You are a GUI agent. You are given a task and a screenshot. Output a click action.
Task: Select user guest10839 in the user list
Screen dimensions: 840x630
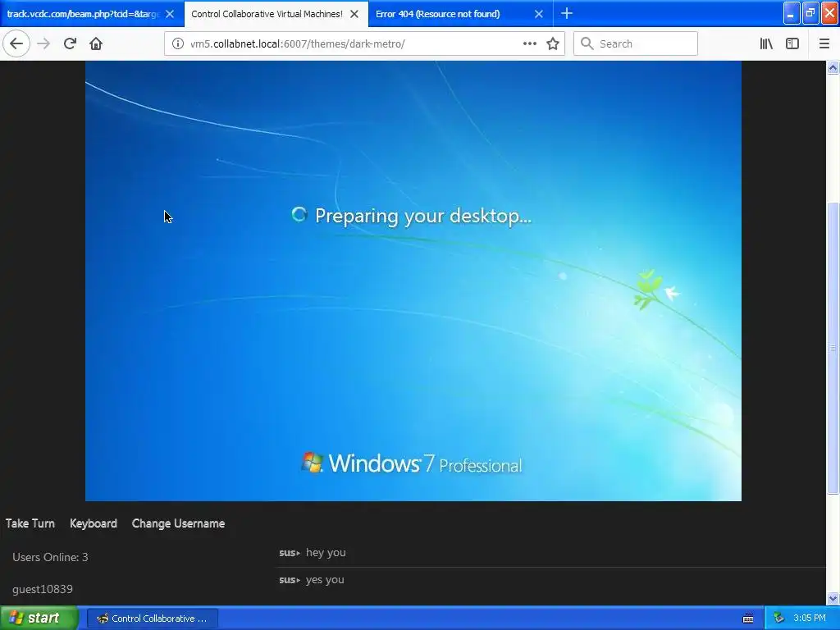tap(43, 589)
